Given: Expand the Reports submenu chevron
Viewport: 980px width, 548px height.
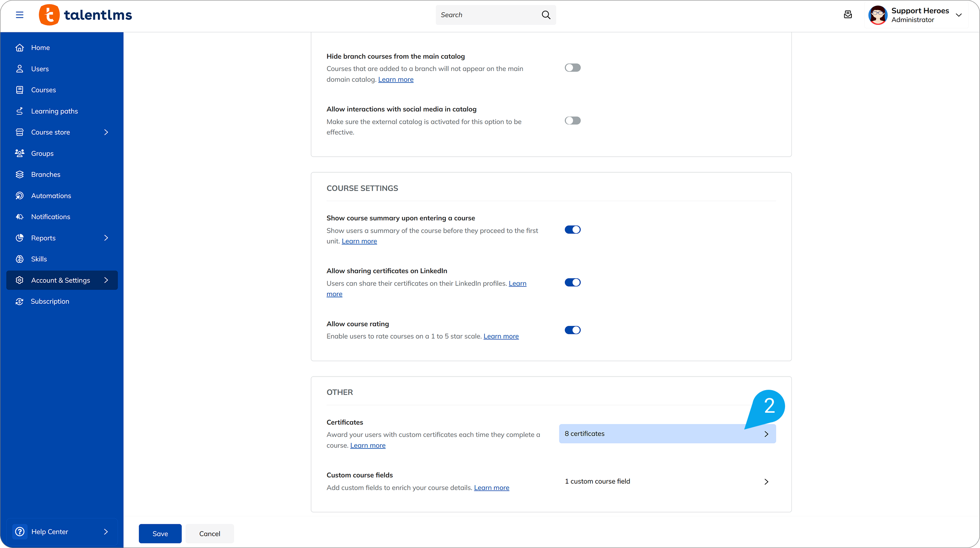Looking at the screenshot, I should (106, 238).
